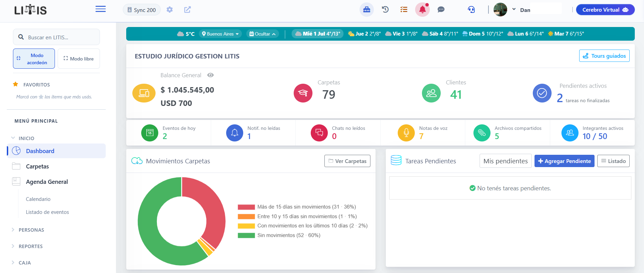Screen dimensions: 644x273
Task: Open the Mis pendientes selector
Action: (506, 161)
